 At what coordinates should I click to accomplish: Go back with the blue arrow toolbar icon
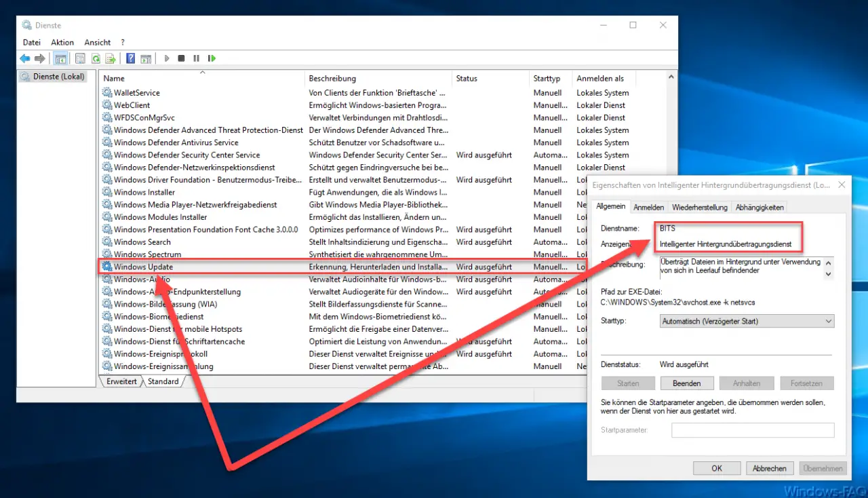point(25,59)
